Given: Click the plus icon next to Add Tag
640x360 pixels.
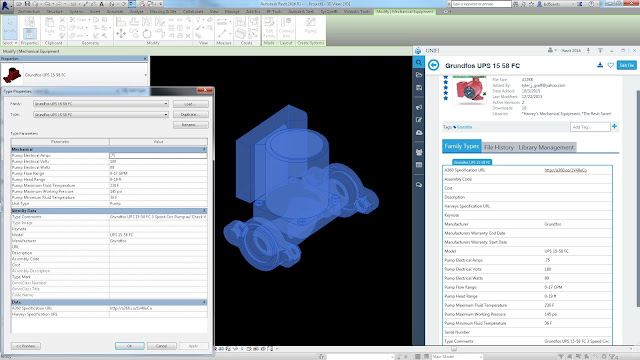Looking at the screenshot, I should (614, 127).
